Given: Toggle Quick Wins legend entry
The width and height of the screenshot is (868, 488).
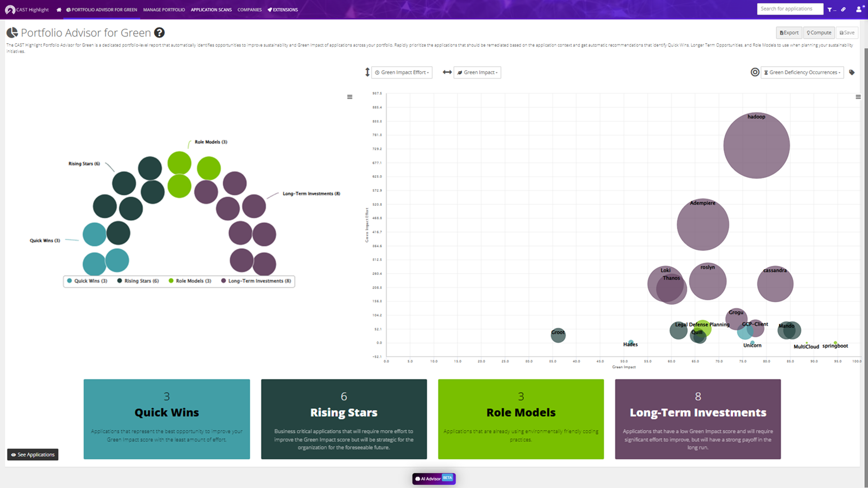Looking at the screenshot, I should (87, 281).
